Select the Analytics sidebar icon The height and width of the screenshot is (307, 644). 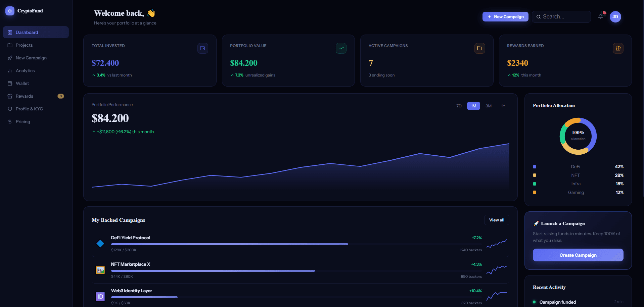pyautogui.click(x=10, y=70)
